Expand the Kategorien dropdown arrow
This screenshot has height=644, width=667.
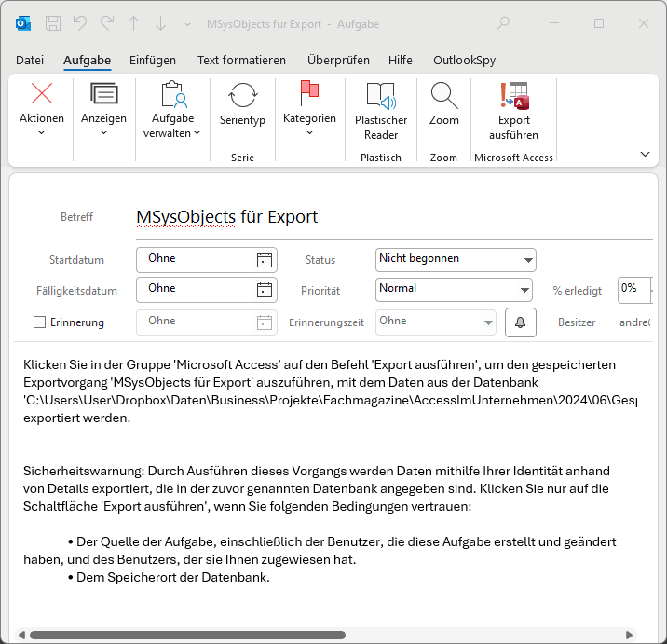pyautogui.click(x=309, y=132)
